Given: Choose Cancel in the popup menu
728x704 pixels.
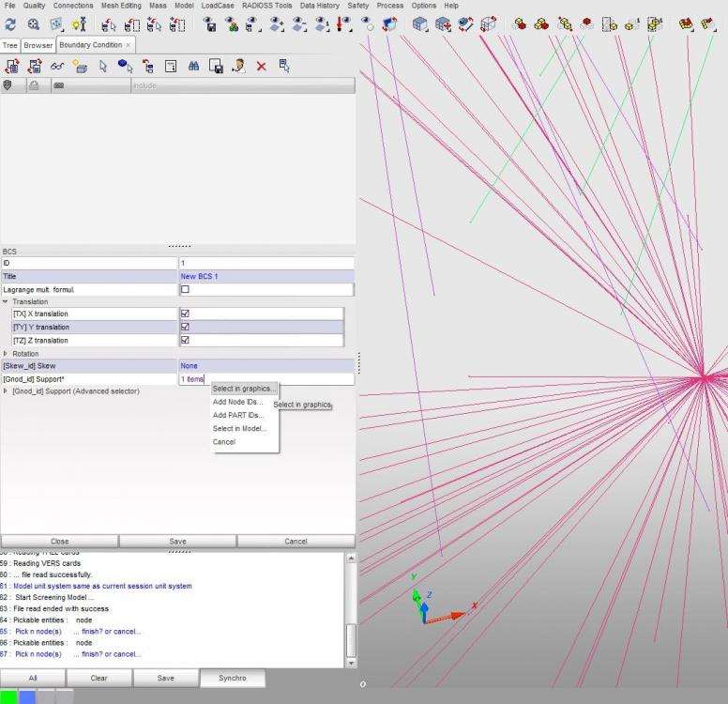Looking at the screenshot, I should coord(224,442).
